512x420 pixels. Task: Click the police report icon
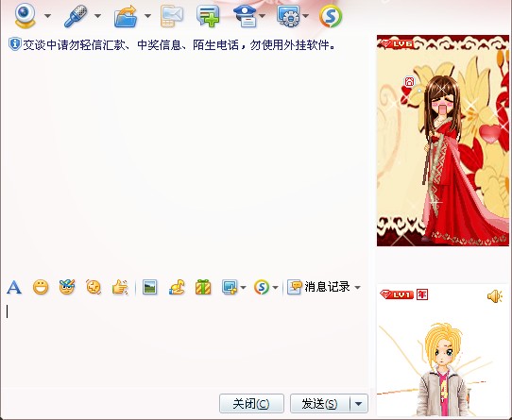245,16
